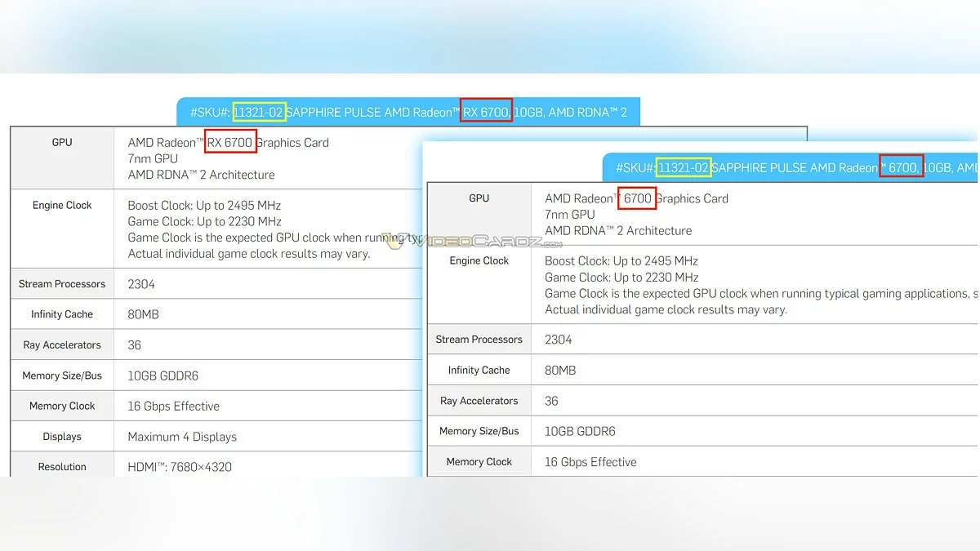Click 'AMD Radeon 6700 Graphics Card' in front table
980x551 pixels.
(x=636, y=198)
